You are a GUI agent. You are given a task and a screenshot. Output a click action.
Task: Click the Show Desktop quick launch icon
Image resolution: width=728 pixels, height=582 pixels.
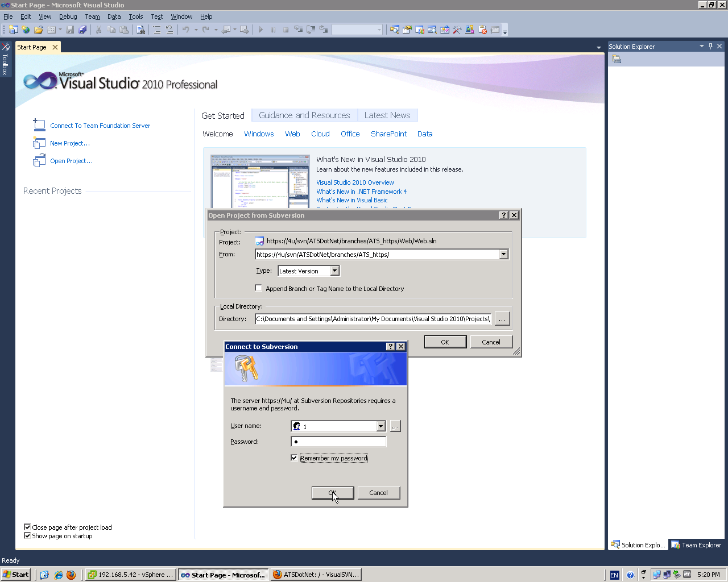44,575
